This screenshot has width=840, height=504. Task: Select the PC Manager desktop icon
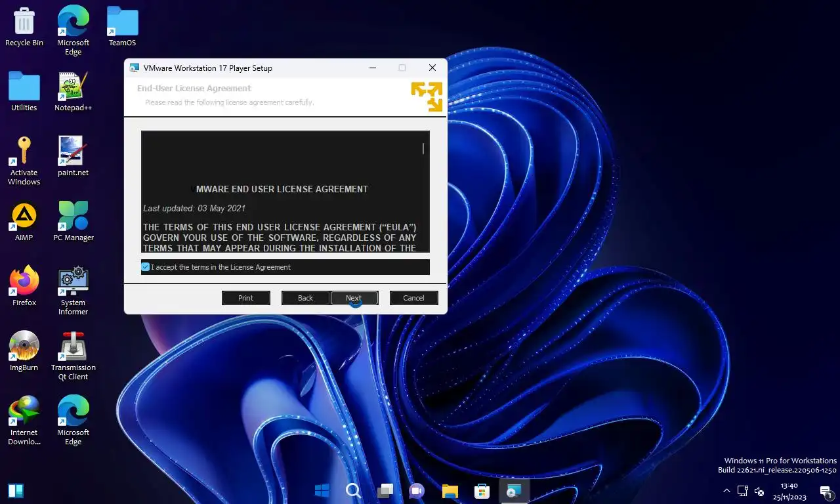pyautogui.click(x=73, y=222)
